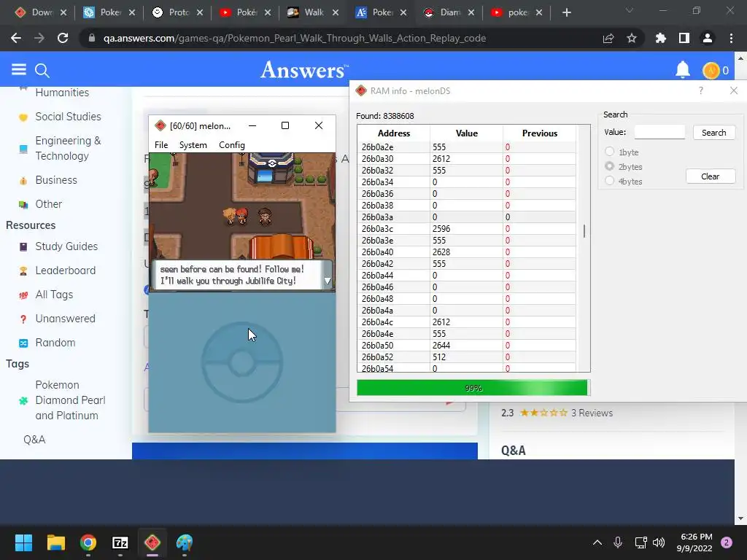Open the melonDS Config menu
The image size is (747, 560).
coord(231,145)
